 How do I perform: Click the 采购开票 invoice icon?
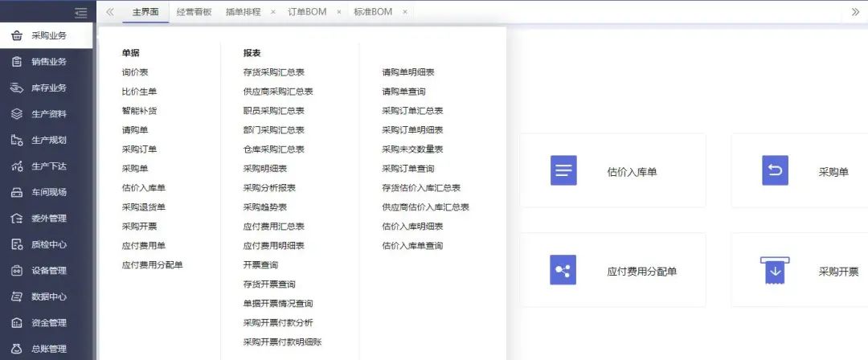click(x=775, y=271)
